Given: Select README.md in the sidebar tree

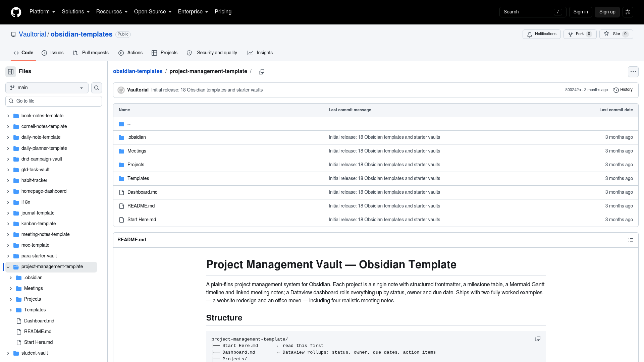Looking at the screenshot, I should point(38,332).
